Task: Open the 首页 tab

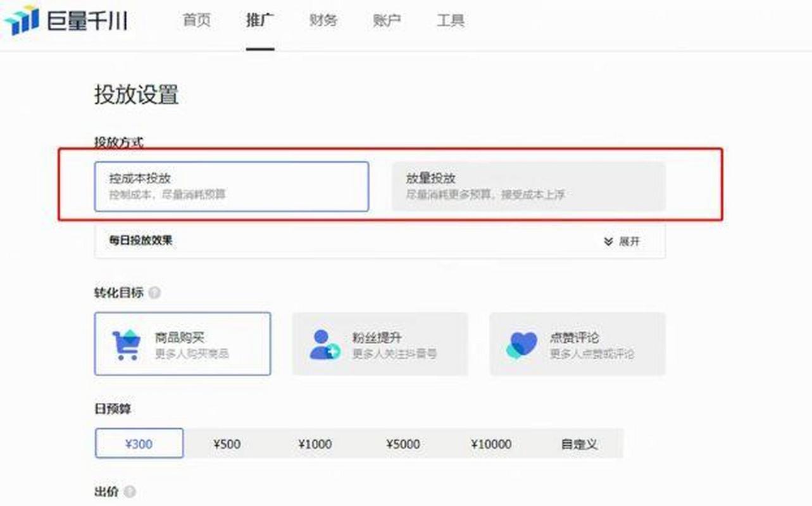Action: point(196,20)
